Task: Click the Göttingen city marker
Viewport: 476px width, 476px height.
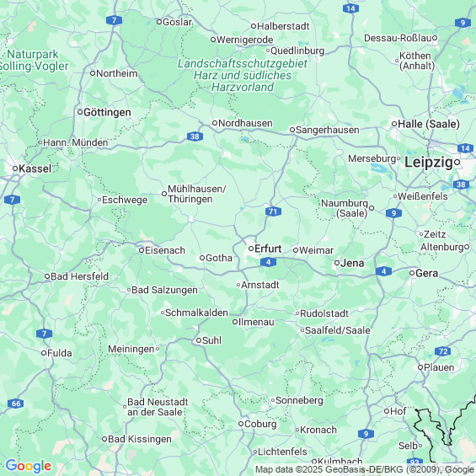Action: point(80,112)
